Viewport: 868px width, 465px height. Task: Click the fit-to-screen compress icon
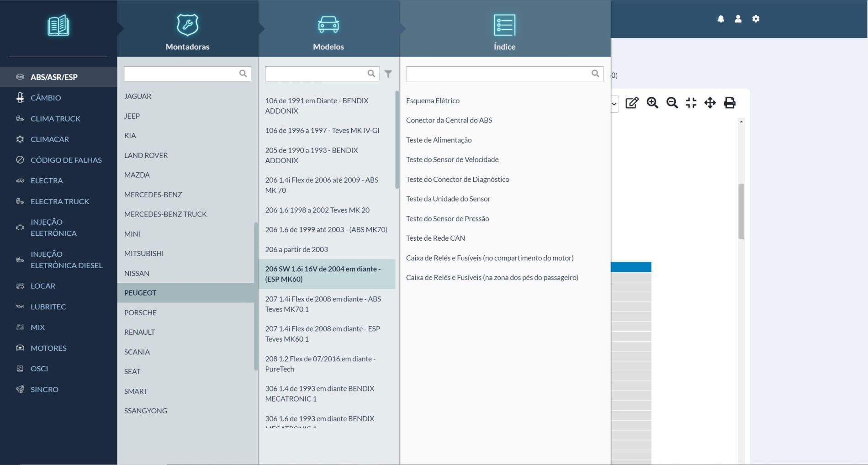(x=691, y=103)
